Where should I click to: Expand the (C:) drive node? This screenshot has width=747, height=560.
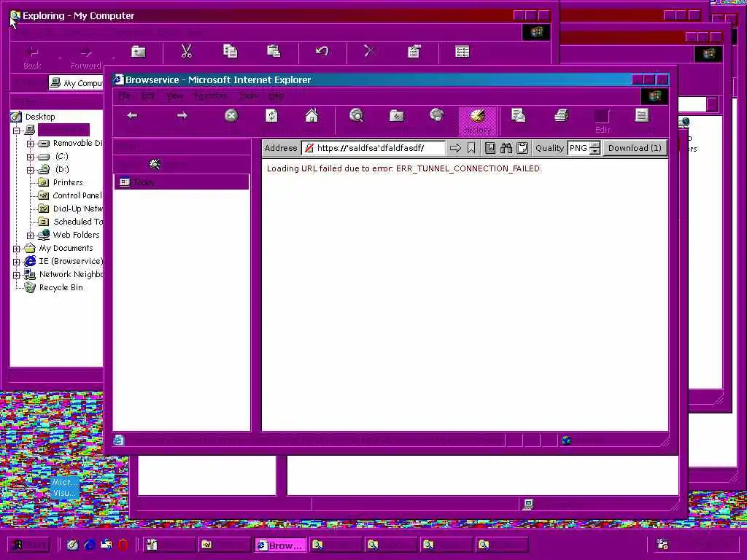pos(30,157)
